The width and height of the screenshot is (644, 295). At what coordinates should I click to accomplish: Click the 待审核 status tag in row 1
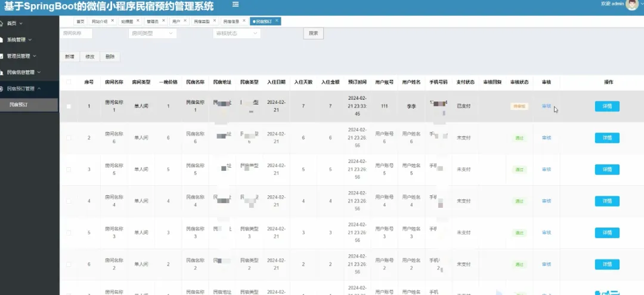(x=519, y=106)
